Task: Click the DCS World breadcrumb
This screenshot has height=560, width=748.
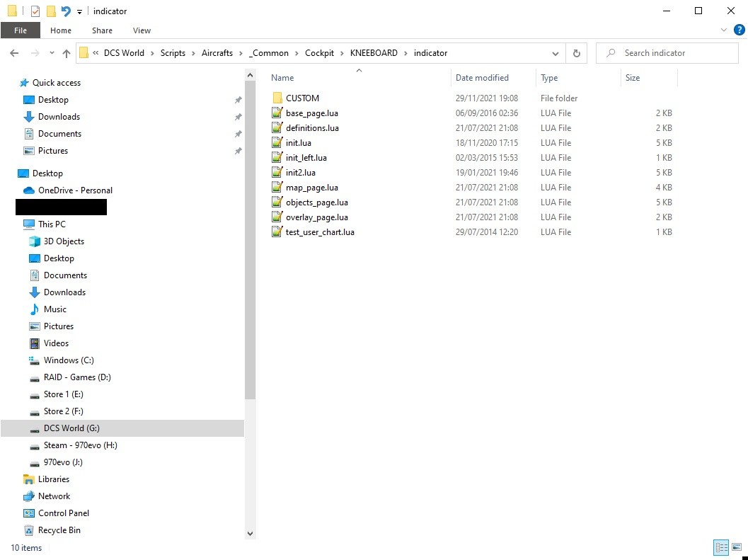Action: [x=124, y=53]
